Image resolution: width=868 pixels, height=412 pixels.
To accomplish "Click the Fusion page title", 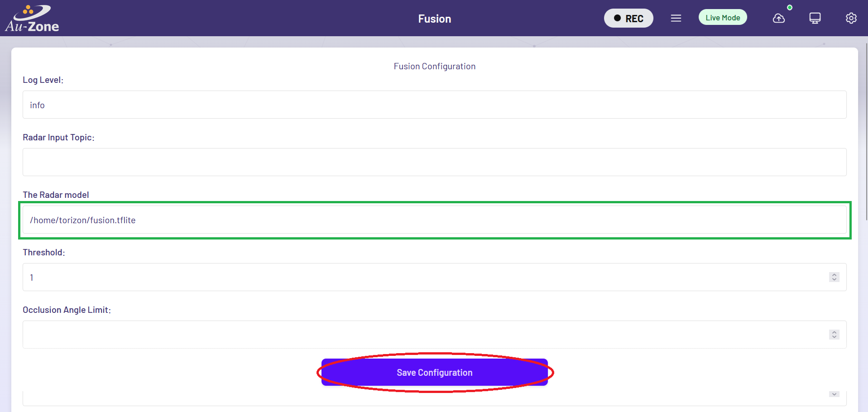I will [x=435, y=19].
